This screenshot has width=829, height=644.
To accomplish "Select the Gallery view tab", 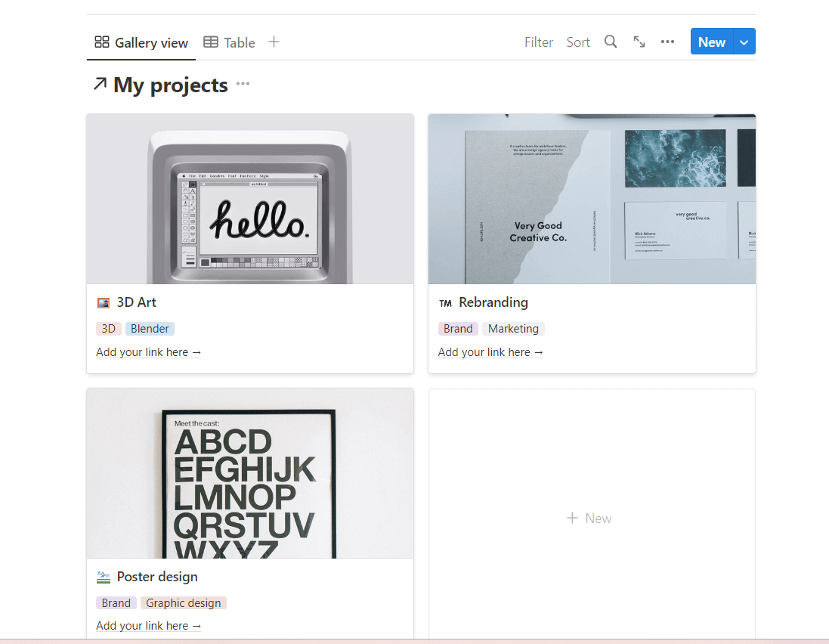I will 141,43.
